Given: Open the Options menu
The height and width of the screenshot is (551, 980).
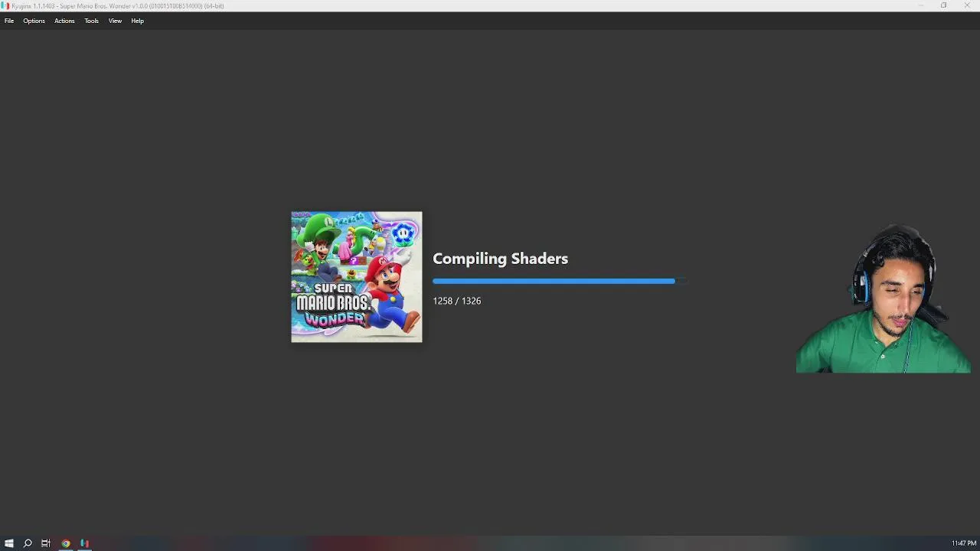Looking at the screenshot, I should (x=34, y=21).
